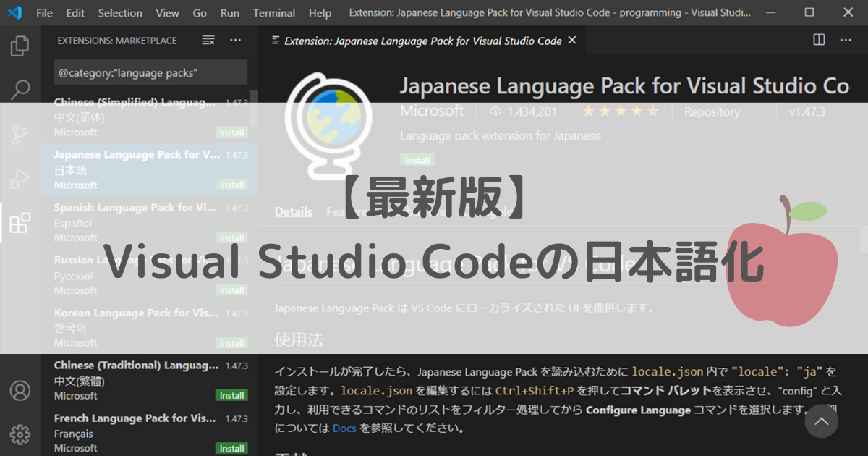
Task: Open the Help menu
Action: 320,13
